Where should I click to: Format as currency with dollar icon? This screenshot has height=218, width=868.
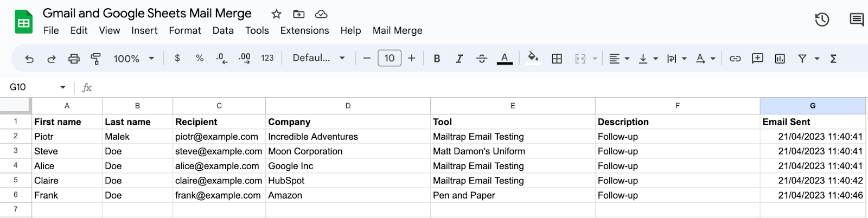click(177, 58)
